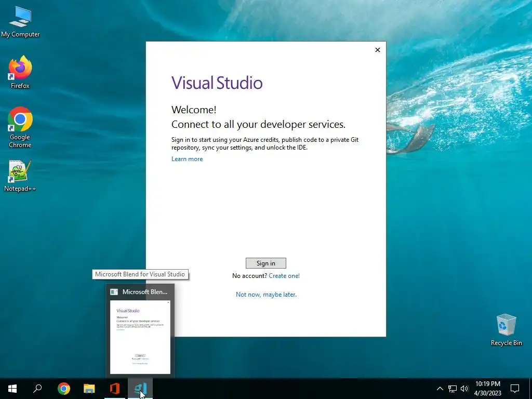Image resolution: width=532 pixels, height=399 pixels.
Task: Open the volume speaker tray icon
Action: click(464, 389)
